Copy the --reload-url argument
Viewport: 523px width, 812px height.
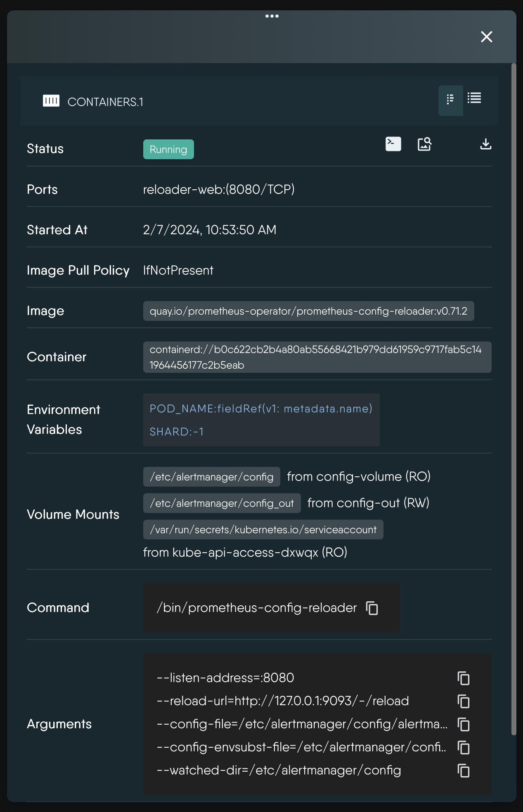click(x=464, y=701)
